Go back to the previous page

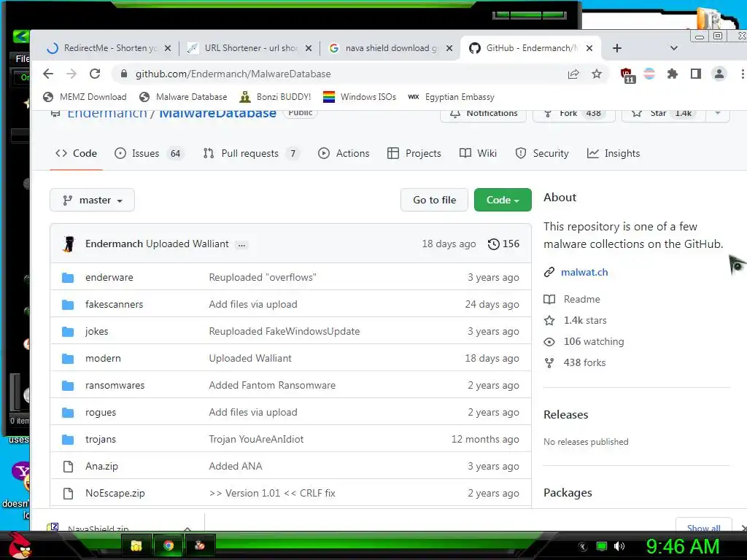point(48,74)
